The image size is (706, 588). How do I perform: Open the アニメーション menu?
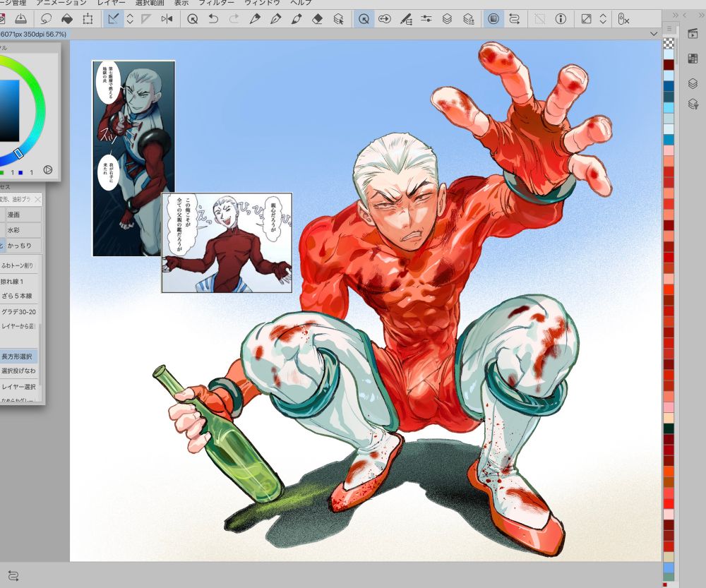pyautogui.click(x=61, y=3)
